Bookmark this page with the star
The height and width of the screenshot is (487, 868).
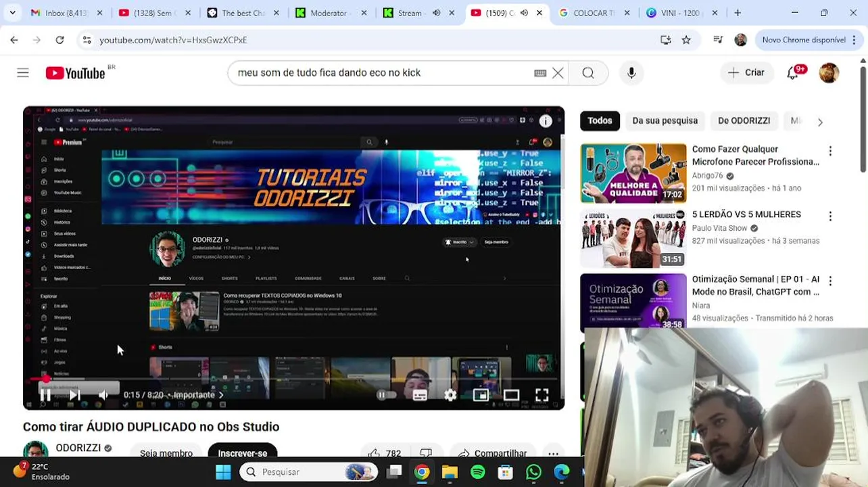686,40
